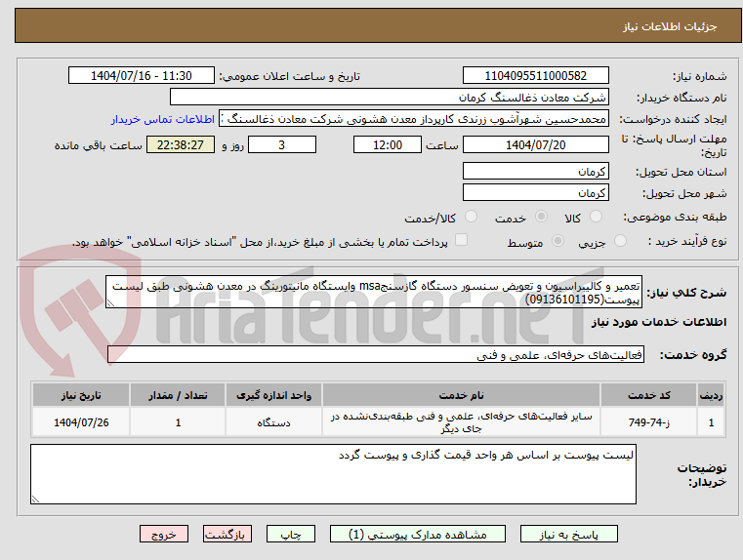Click the deadline time field 12:00
743x560 pixels.
click(388, 144)
